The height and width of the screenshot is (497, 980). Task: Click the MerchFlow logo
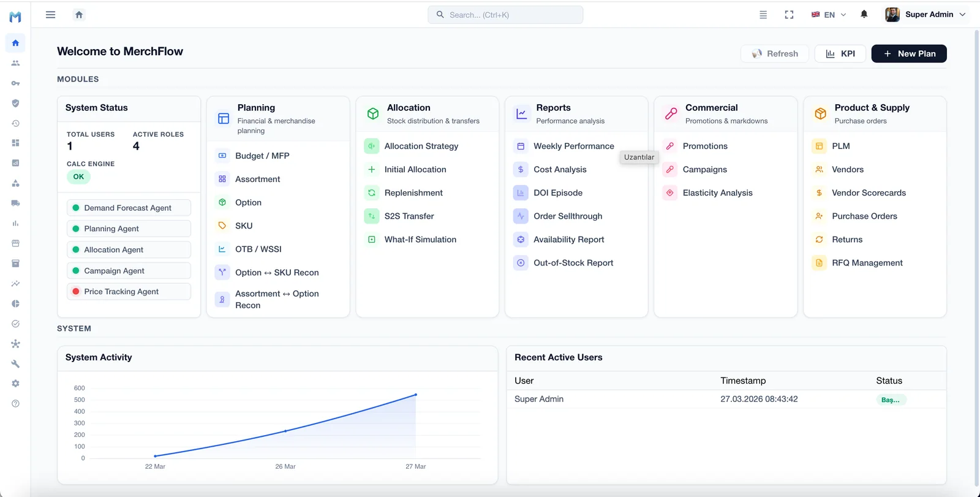coord(15,17)
